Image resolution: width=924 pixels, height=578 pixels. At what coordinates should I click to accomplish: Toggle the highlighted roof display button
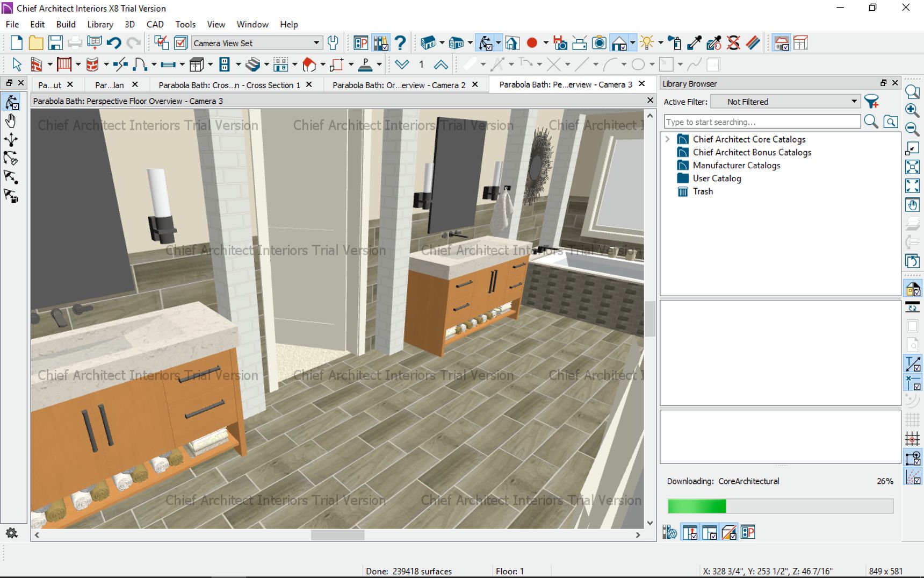(x=782, y=43)
